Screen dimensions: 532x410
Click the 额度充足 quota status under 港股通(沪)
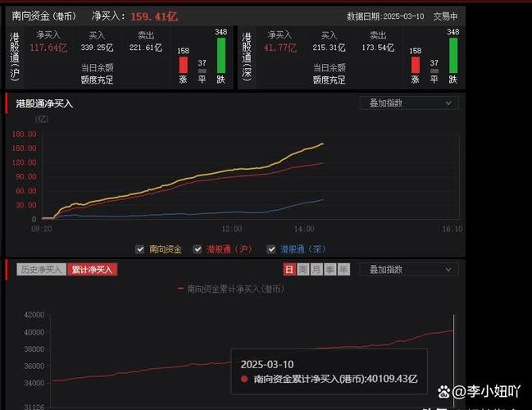97,80
